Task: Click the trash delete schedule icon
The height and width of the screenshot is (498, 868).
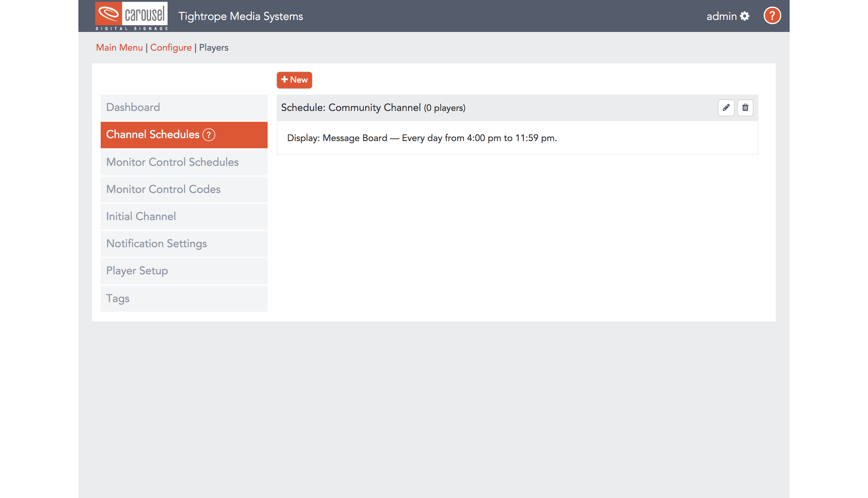Action: tap(745, 108)
